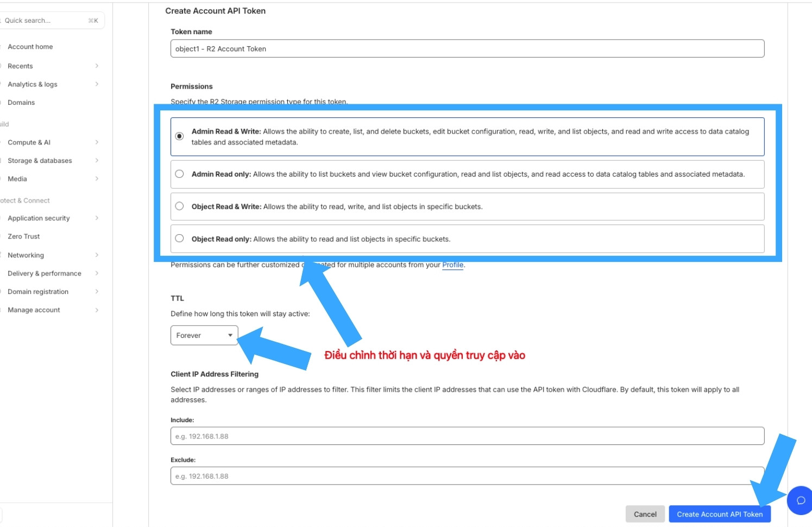Focus the Exclude IP address field
Screen dimensions: 812x527
click(467, 476)
